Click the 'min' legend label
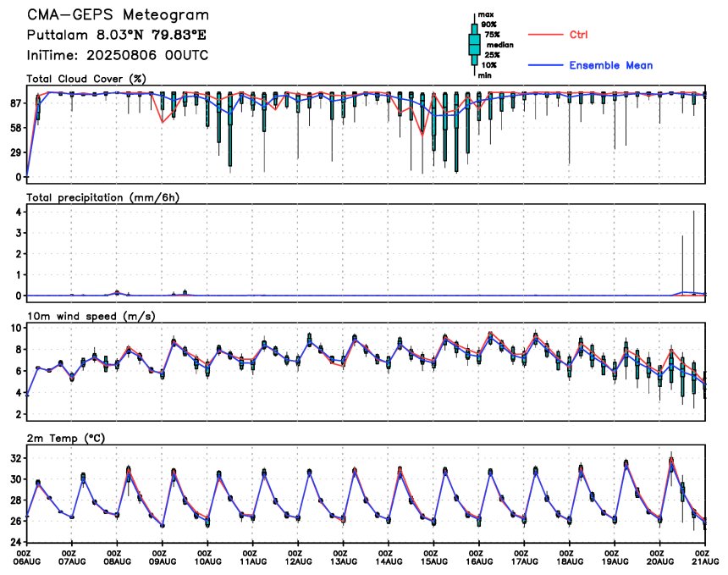728x575 pixels. (485, 75)
